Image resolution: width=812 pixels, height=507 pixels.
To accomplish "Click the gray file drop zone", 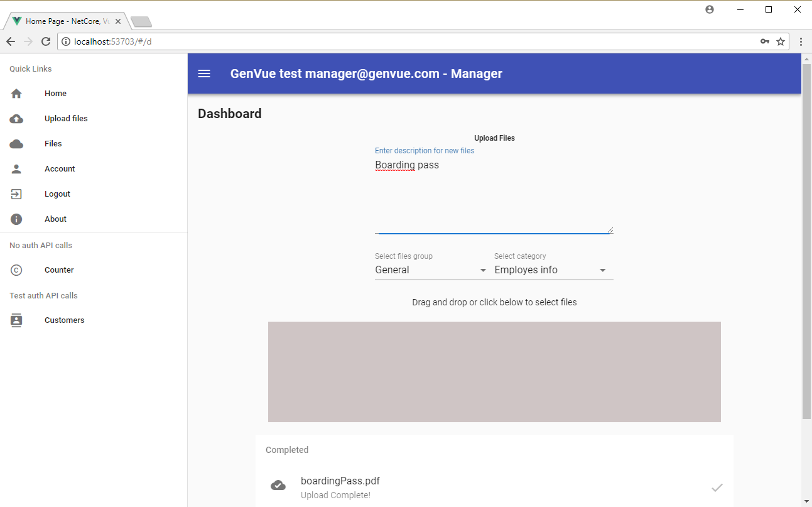I will coord(494,372).
